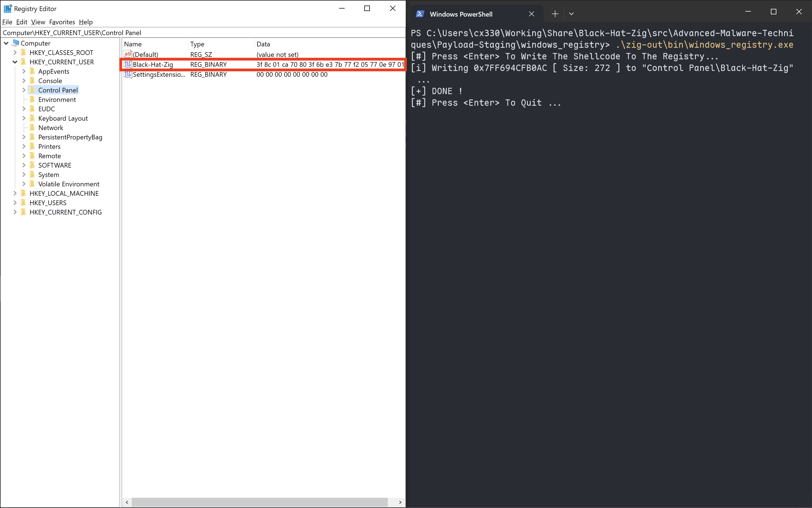Click the Black-Hat-Zig hex data cell
Screen dimensions: 812x508
330,64
